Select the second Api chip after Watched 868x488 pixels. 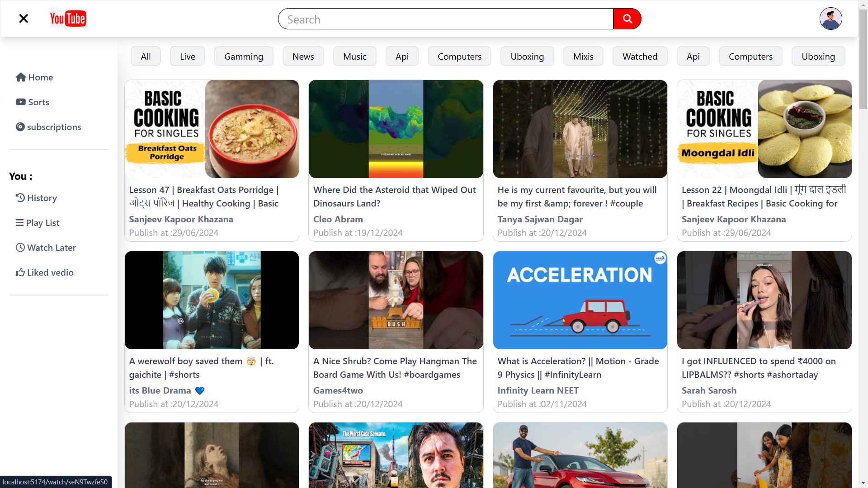point(693,56)
